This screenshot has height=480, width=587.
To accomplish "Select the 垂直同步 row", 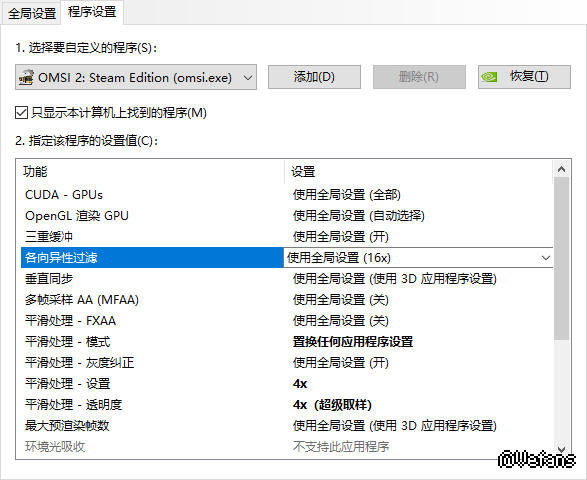I will (x=287, y=279).
